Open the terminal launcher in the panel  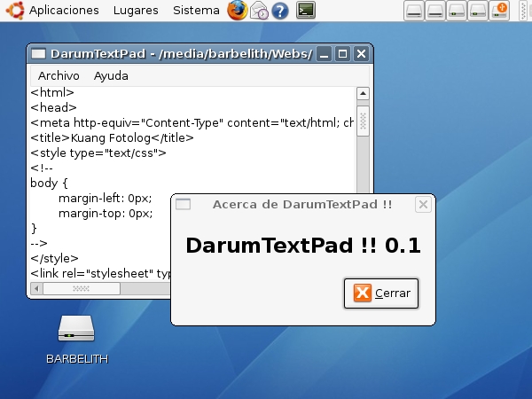[306, 11]
